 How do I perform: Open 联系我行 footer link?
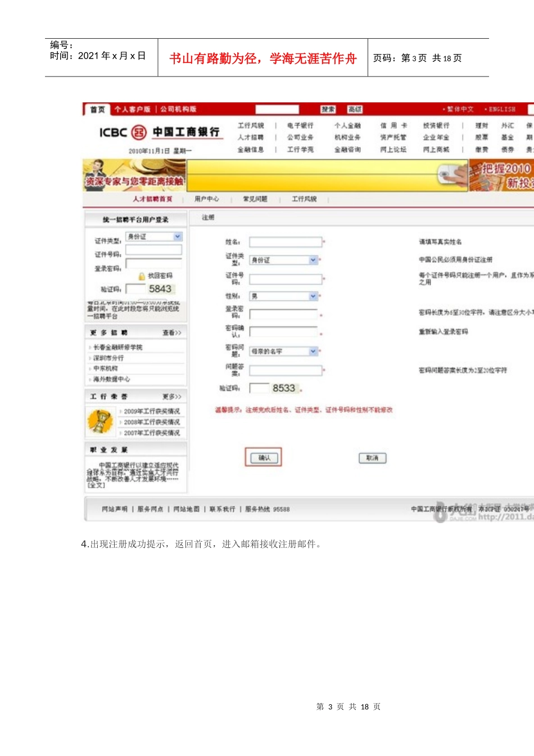[x=222, y=509]
